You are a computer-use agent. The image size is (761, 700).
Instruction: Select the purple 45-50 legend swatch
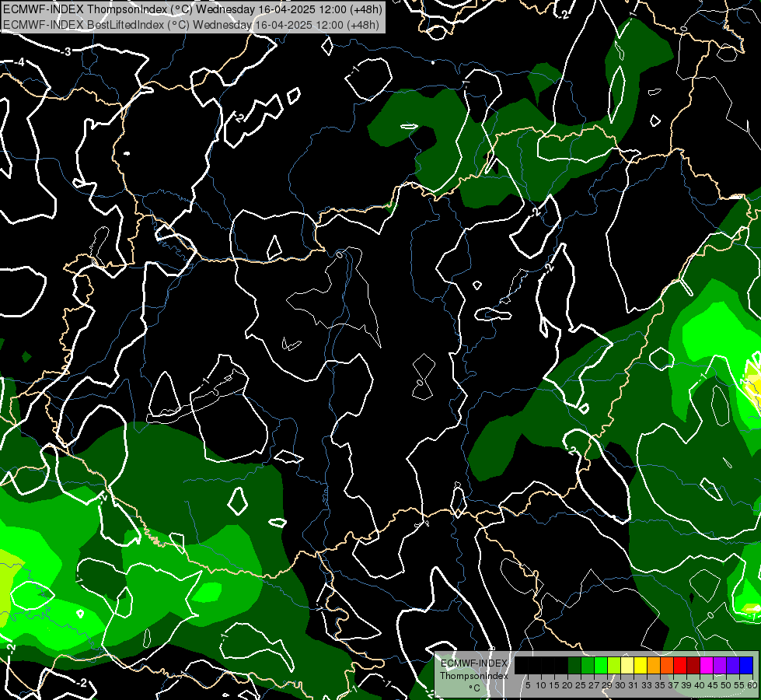click(x=720, y=665)
